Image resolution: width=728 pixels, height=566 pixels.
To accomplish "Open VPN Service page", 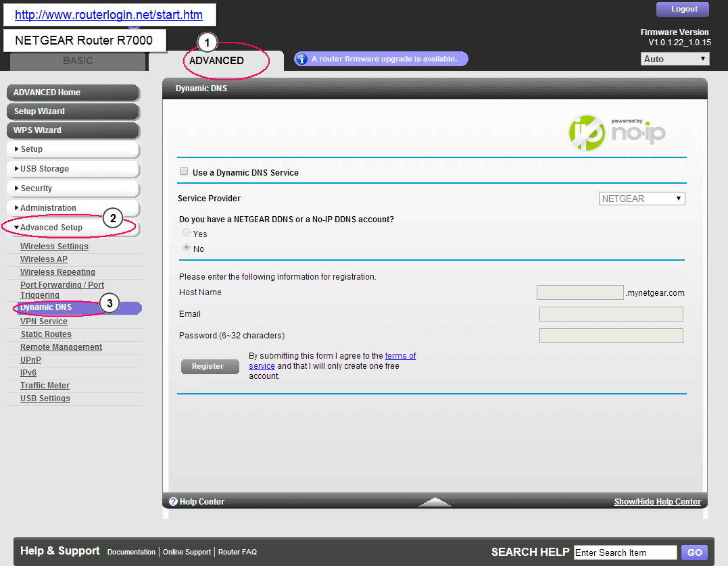I will [x=44, y=321].
